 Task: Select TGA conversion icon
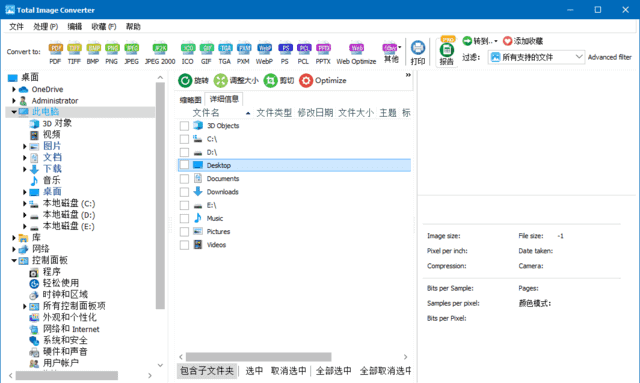[225, 53]
